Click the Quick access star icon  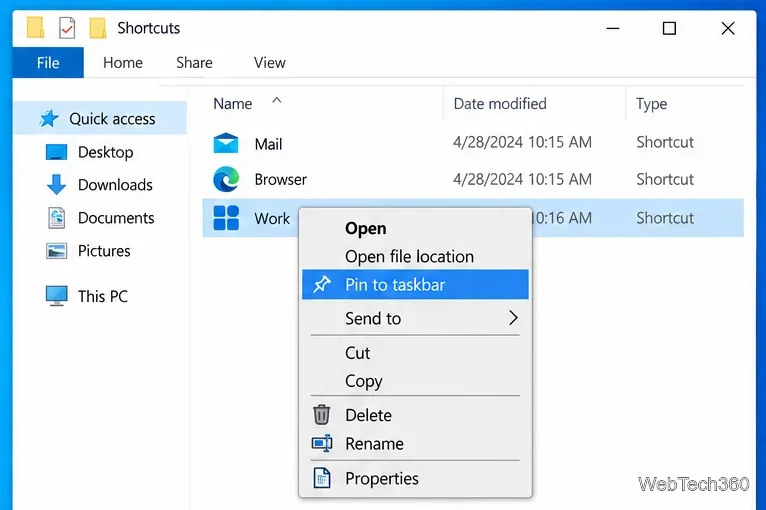[49, 118]
